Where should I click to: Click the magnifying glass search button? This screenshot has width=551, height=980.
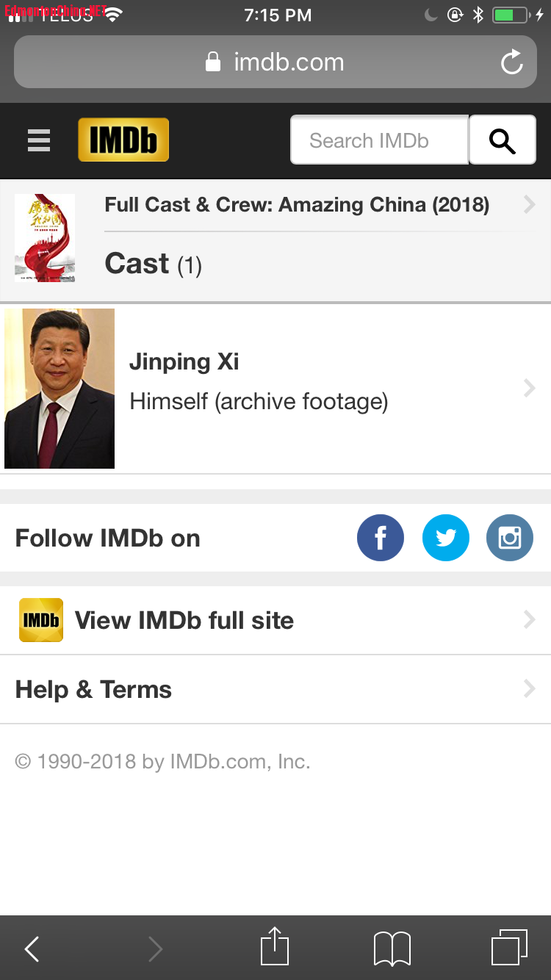[503, 140]
